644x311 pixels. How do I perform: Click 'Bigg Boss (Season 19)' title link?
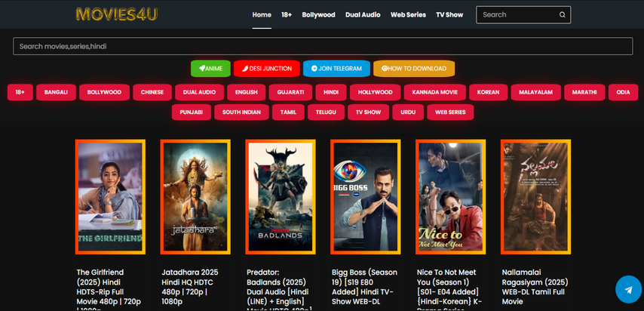click(365, 287)
